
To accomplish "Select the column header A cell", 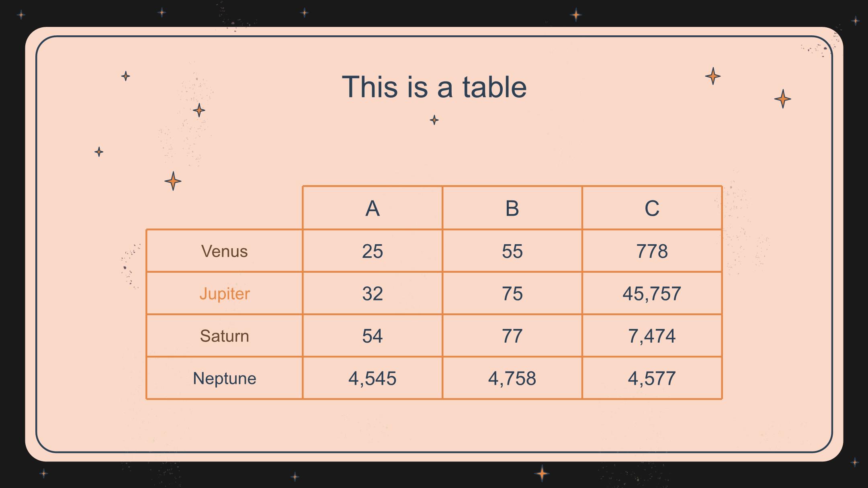I will click(372, 208).
